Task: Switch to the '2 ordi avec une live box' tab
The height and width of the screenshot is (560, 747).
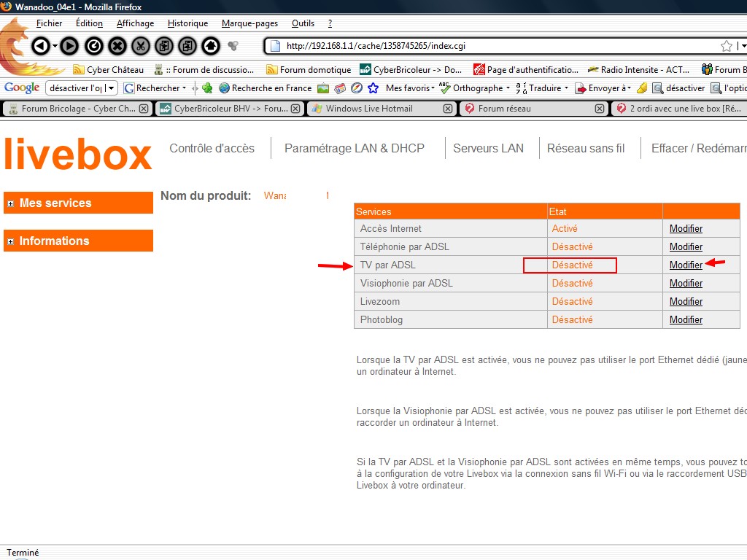Action: (679, 109)
